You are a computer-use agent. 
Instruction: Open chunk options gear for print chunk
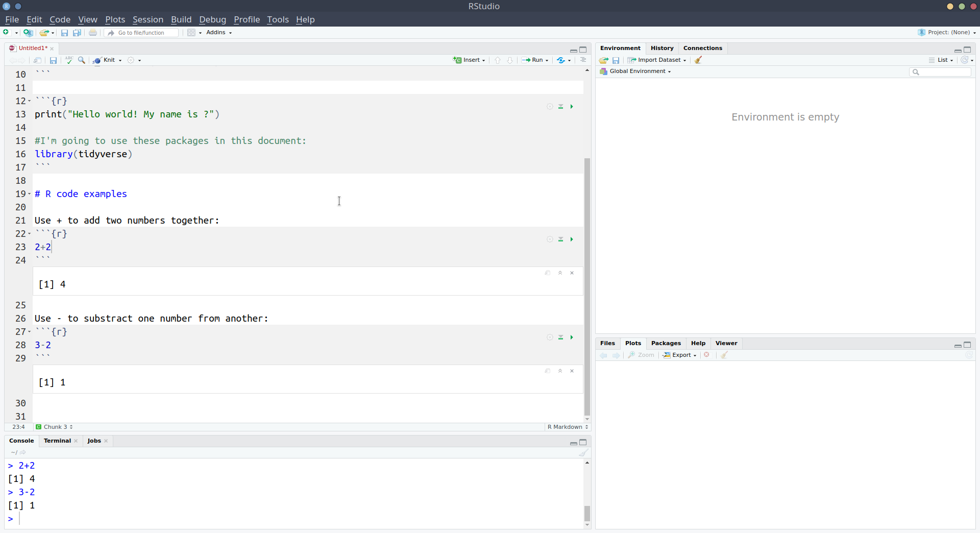click(x=550, y=107)
